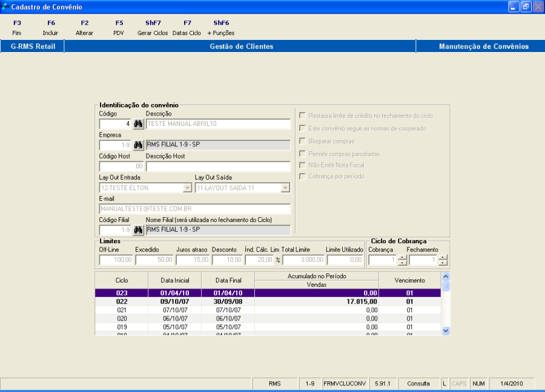The width and height of the screenshot is (545, 392).
Task: Click the Índ. Cálc. Lim field
Action: point(260,260)
